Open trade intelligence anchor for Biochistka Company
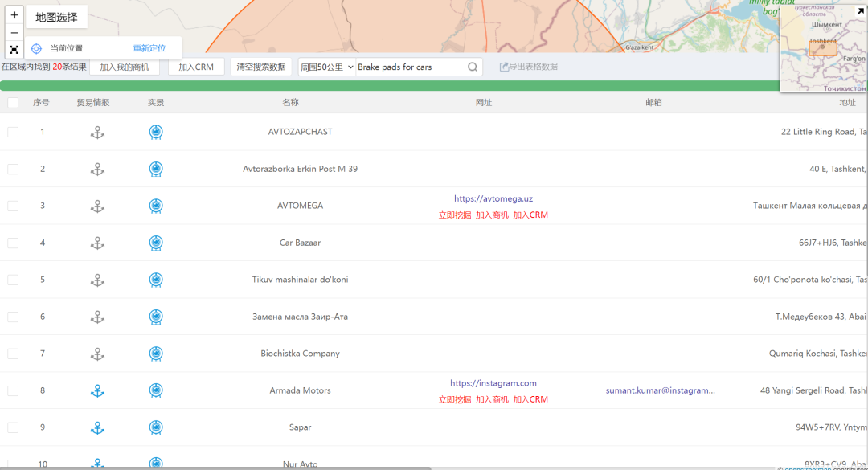 point(97,354)
